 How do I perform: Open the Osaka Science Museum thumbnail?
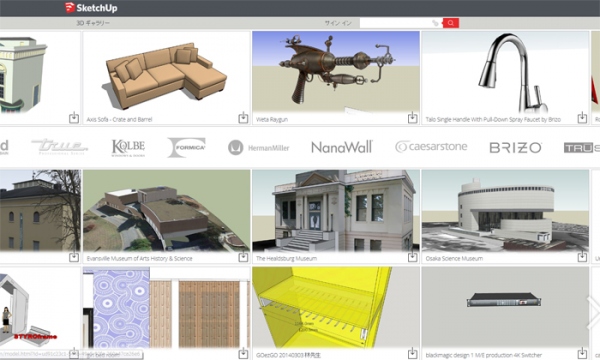(x=505, y=211)
